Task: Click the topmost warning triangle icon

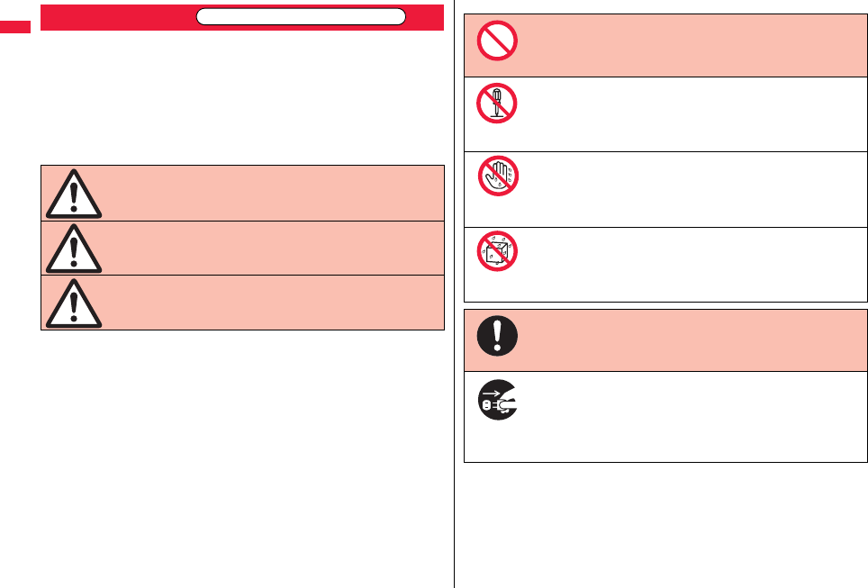Action: (75, 192)
